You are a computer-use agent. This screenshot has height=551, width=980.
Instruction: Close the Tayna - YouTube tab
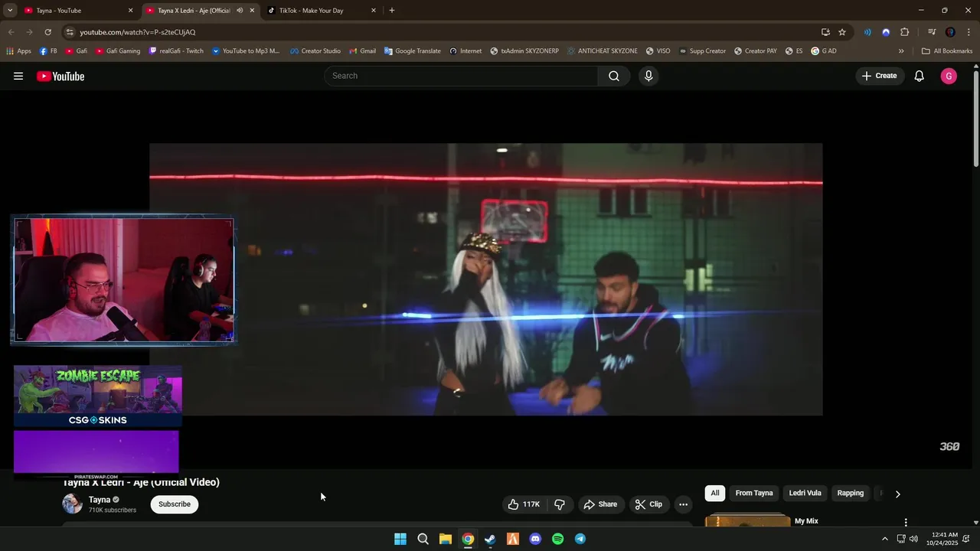point(130,11)
